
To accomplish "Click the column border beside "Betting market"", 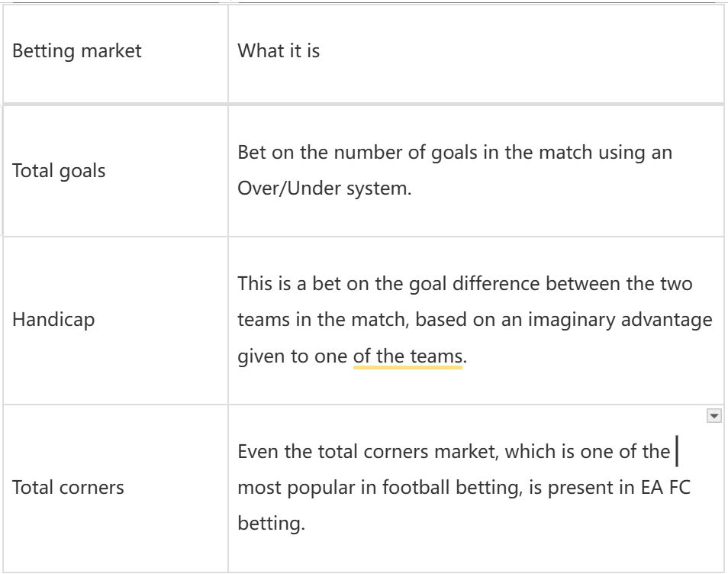I will 228,51.
